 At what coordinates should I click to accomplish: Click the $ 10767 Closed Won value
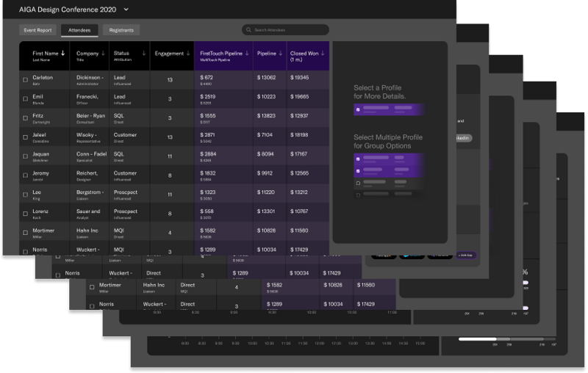click(x=299, y=211)
